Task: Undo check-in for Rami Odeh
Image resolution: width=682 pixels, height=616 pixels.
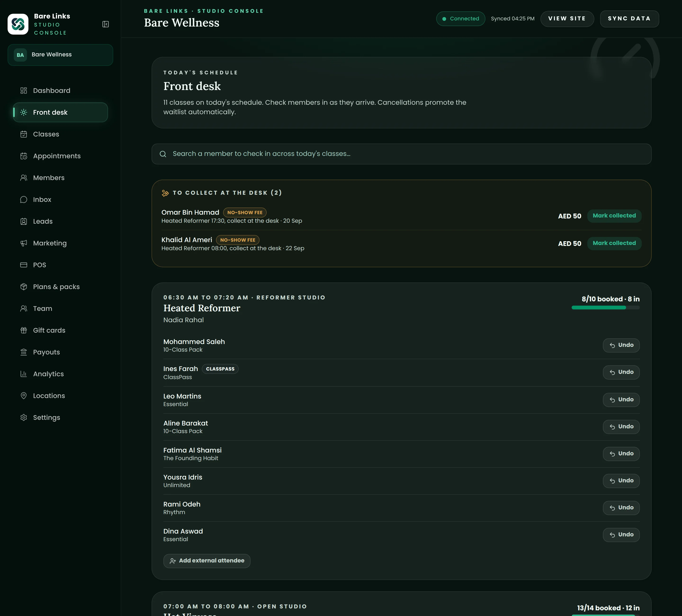Action: click(x=621, y=508)
